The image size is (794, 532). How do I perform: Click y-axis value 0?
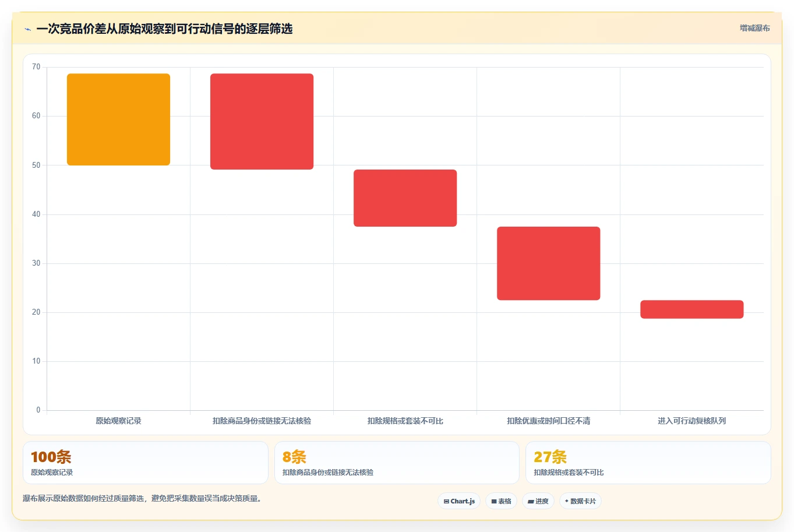coord(38,410)
